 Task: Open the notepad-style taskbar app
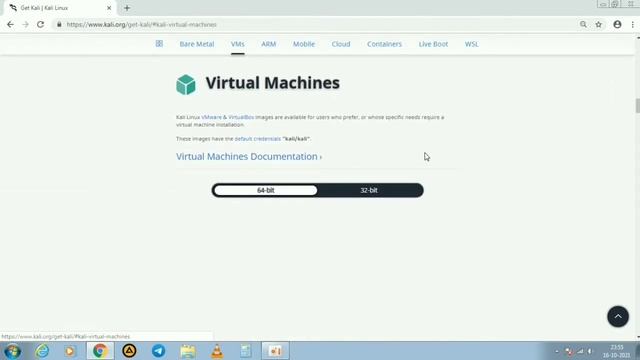(x=246, y=351)
